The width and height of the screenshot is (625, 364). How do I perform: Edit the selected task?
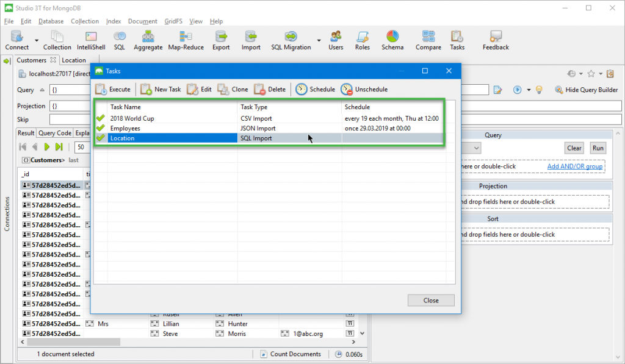200,89
